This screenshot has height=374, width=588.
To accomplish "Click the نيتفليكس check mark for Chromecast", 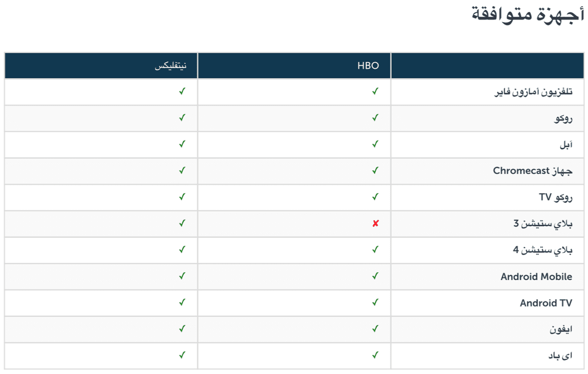I will click(182, 170).
